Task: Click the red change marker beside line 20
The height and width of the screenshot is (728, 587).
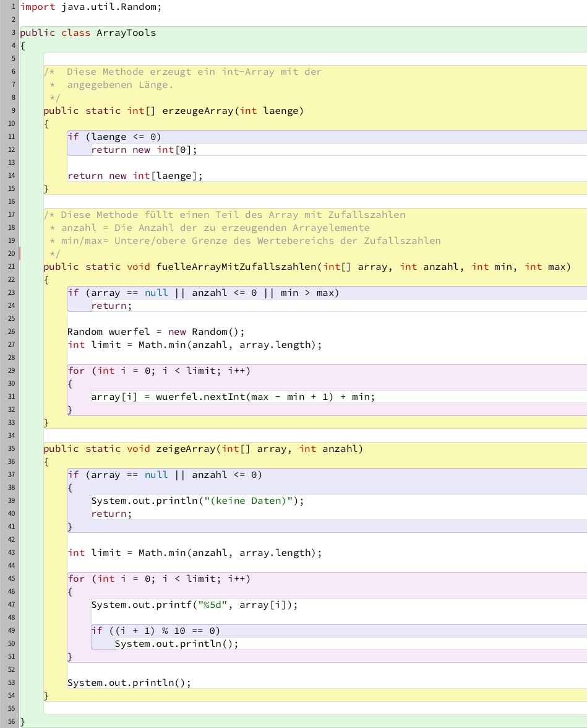Action: [20, 254]
